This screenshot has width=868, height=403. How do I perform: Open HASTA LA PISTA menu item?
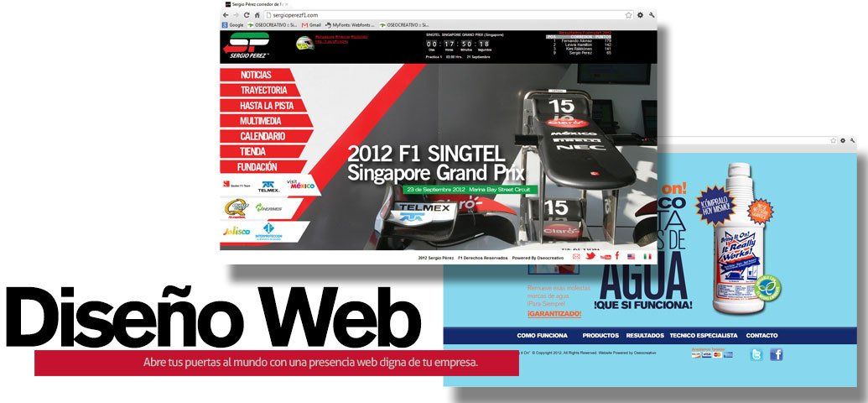point(267,105)
